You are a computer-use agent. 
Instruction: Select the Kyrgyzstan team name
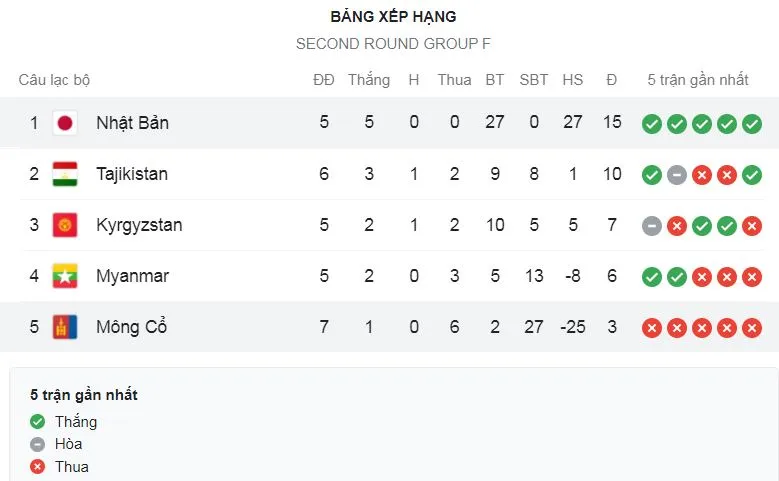pos(139,225)
